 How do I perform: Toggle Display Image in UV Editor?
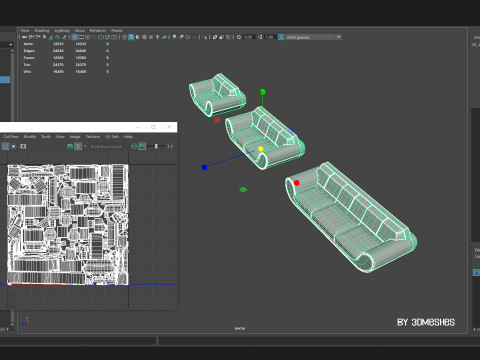click(70, 146)
